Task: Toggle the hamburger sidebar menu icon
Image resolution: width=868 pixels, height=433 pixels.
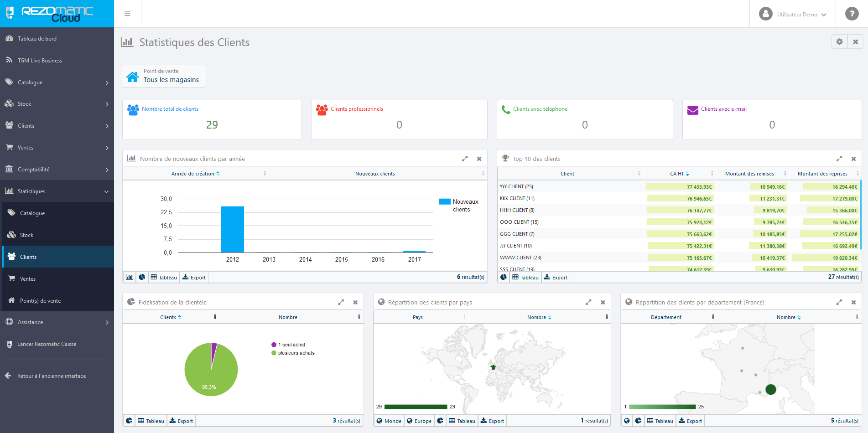Action: point(128,14)
